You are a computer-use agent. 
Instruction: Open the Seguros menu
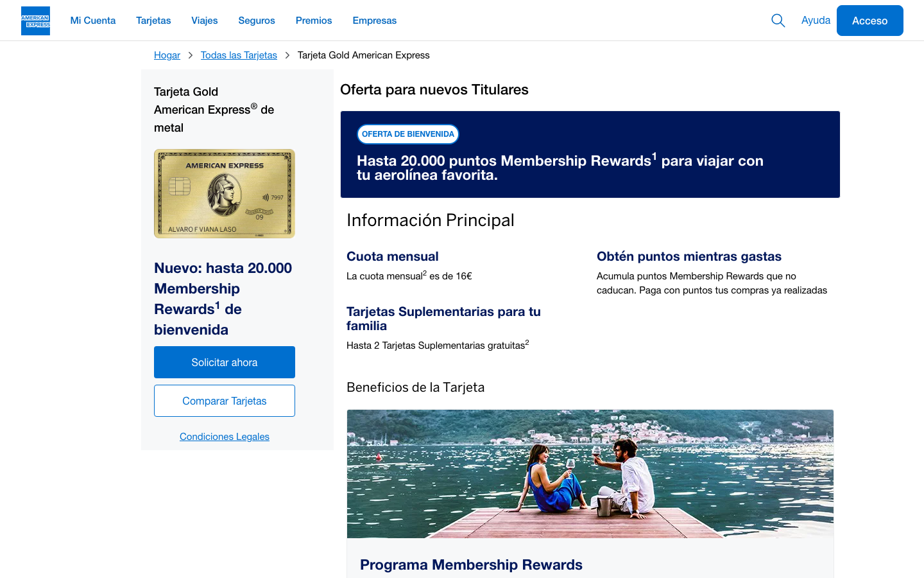pyautogui.click(x=257, y=21)
